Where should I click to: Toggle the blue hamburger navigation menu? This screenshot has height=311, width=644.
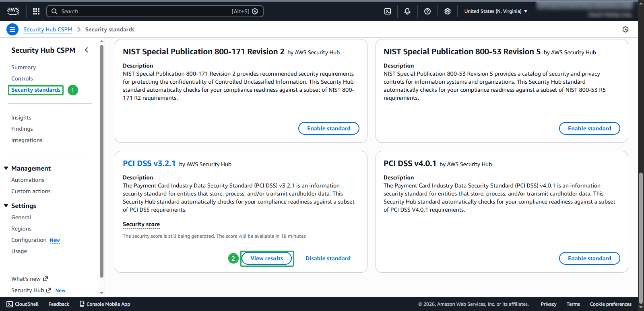[x=12, y=29]
